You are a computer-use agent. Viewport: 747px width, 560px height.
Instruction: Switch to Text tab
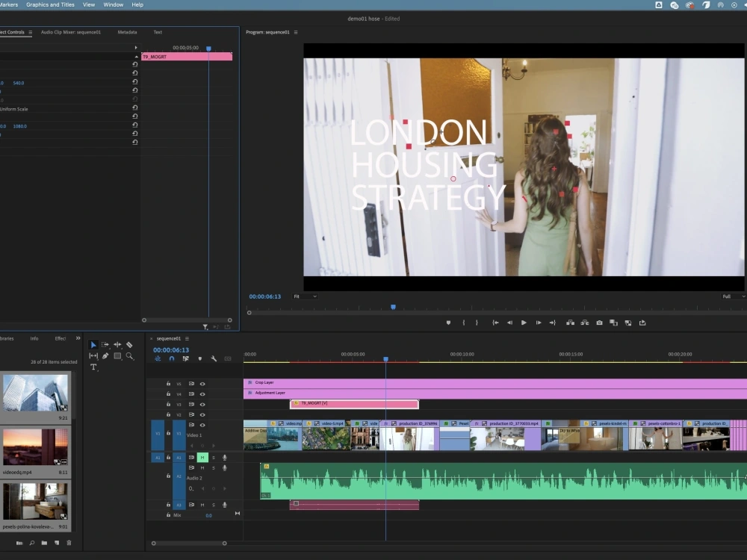coord(158,32)
